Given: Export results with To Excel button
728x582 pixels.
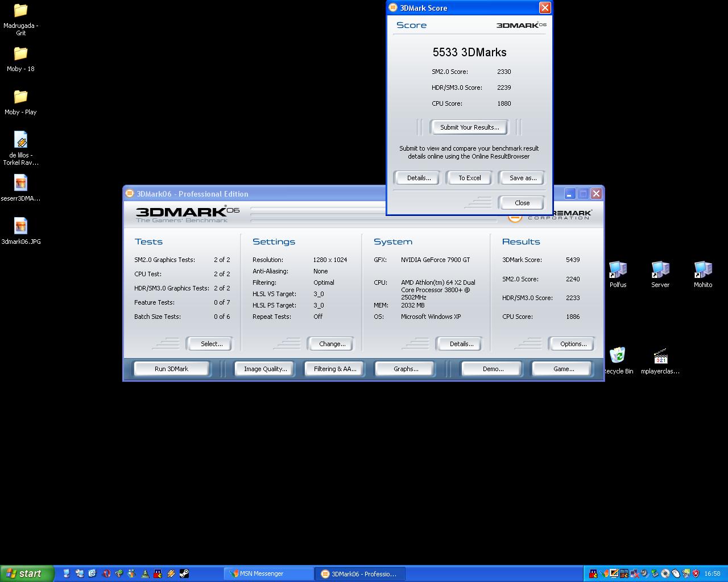Looking at the screenshot, I should pos(469,178).
